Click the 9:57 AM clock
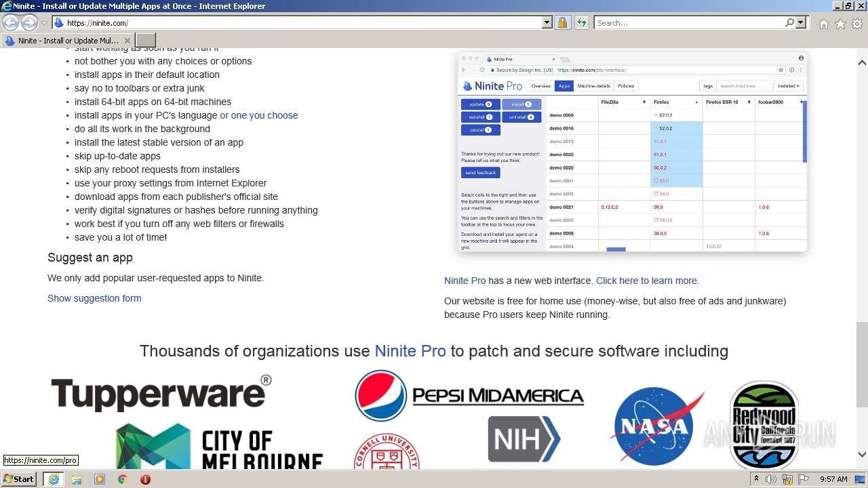The width and height of the screenshot is (868, 488). click(x=833, y=479)
